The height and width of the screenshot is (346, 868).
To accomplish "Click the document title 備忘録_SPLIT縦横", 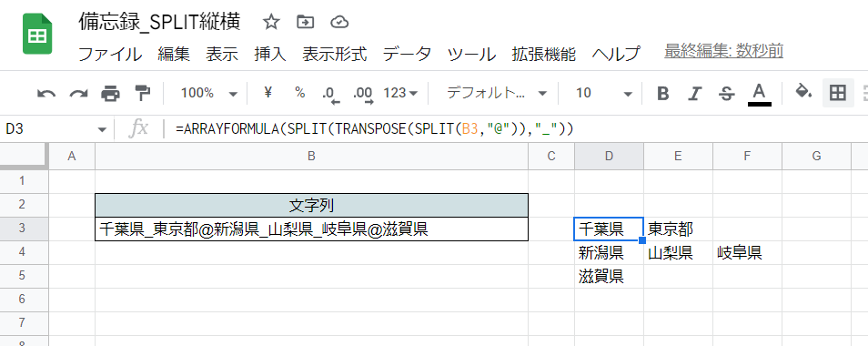I will click(159, 22).
